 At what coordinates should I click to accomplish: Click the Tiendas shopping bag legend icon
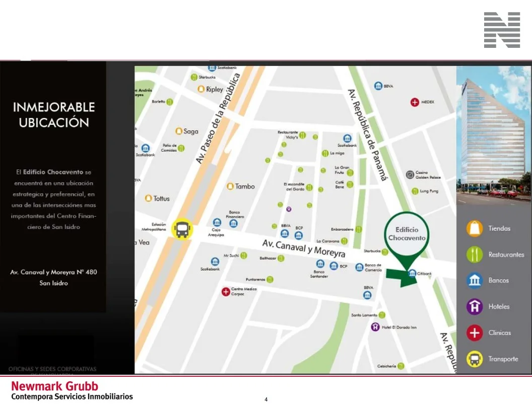click(475, 229)
